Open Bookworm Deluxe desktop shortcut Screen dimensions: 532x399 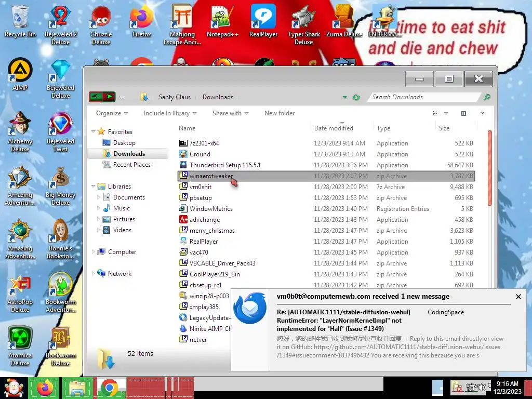coord(60,346)
